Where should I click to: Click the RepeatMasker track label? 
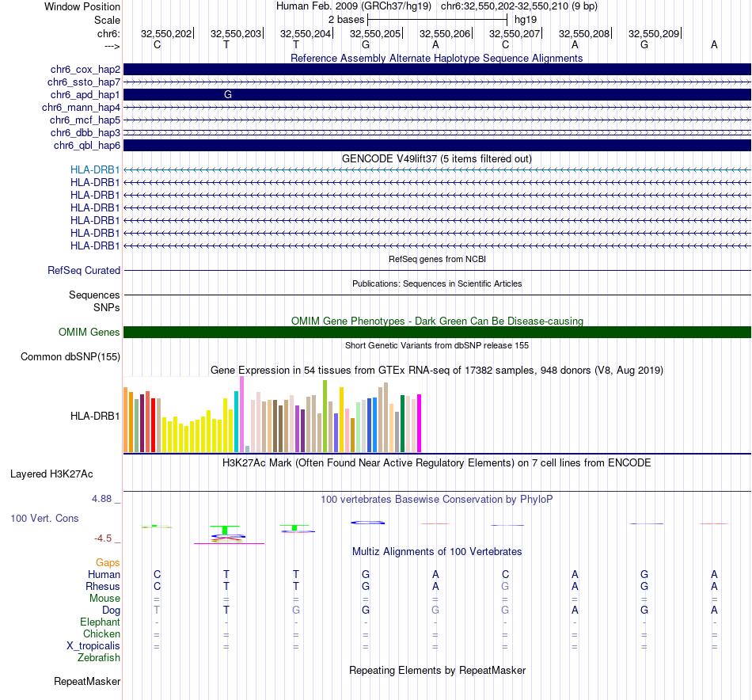click(x=87, y=682)
